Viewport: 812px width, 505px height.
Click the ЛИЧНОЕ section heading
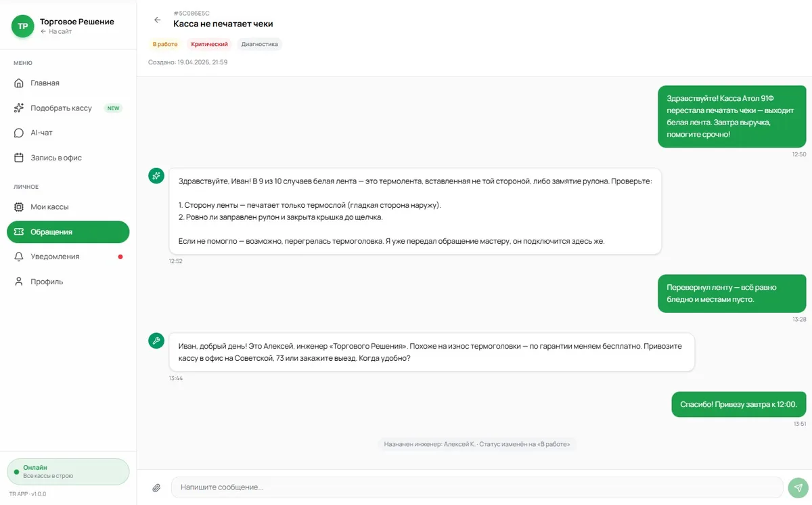click(26, 187)
